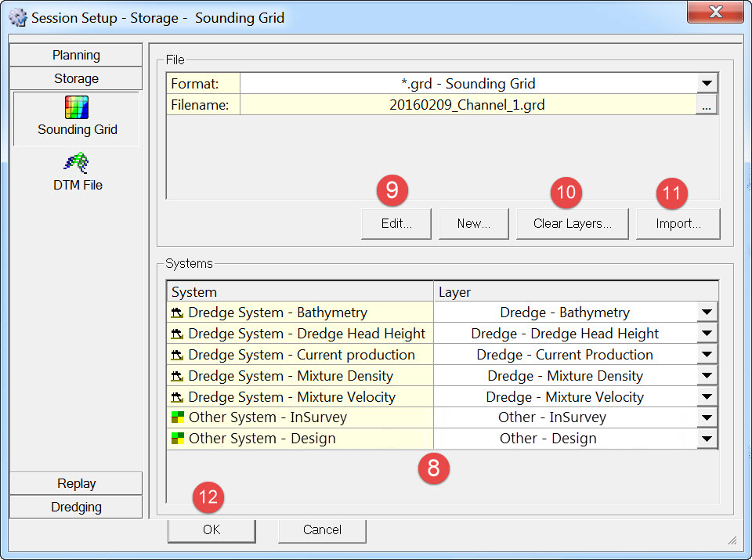This screenshot has width=752, height=560.
Task: Click the Other System InSurvey row icon
Action: point(177,418)
